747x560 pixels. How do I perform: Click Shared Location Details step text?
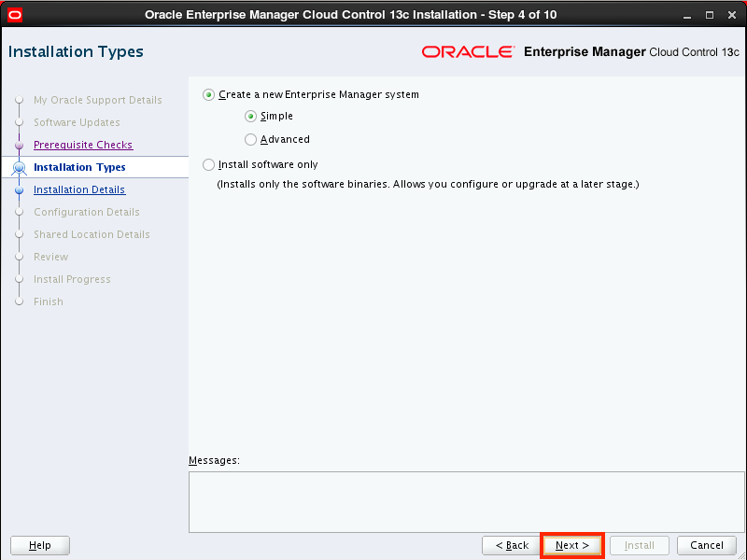point(92,234)
